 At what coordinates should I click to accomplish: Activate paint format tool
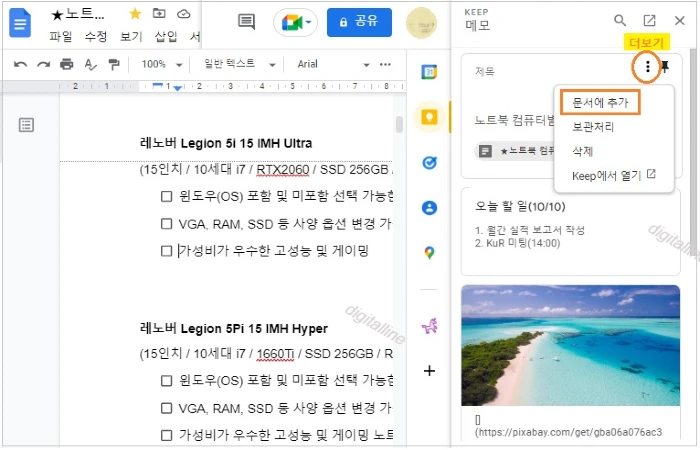(114, 65)
